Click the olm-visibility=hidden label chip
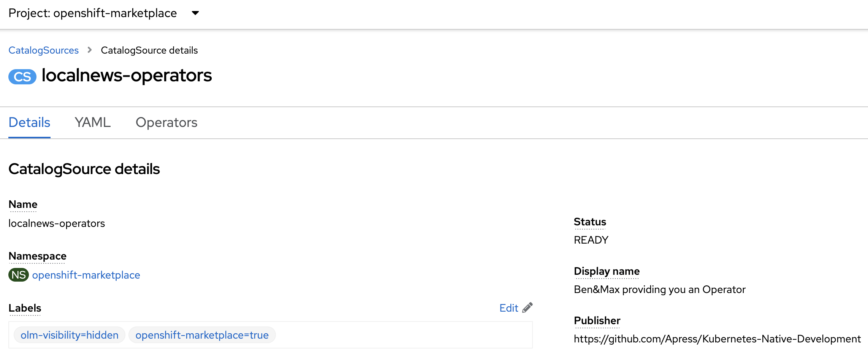The image size is (868, 358). pyautogui.click(x=70, y=335)
